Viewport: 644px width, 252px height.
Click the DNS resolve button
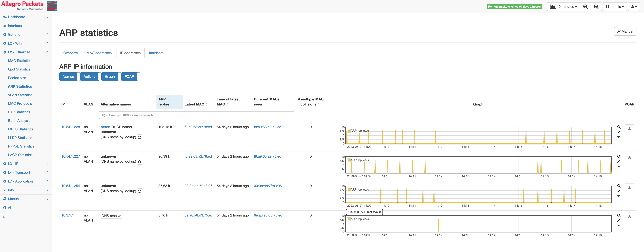111,216
